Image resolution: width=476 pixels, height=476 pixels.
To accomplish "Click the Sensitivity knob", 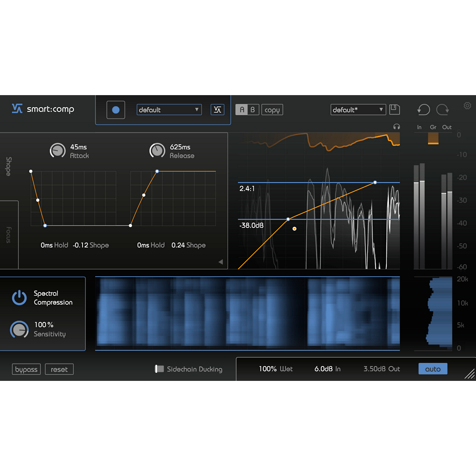I will pos(19,330).
